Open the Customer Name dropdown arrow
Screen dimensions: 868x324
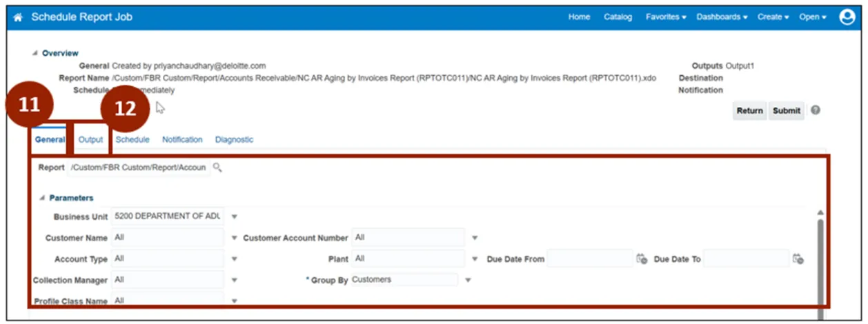(235, 238)
